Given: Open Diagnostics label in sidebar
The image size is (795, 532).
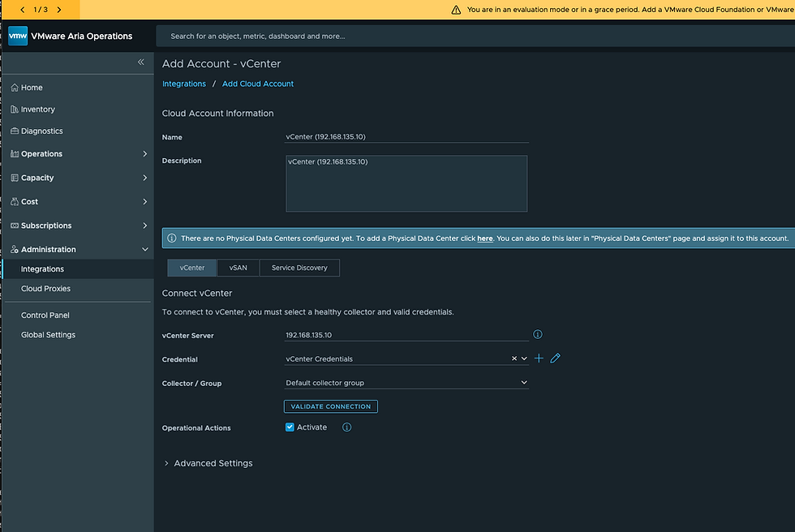Looking at the screenshot, I should [42, 131].
